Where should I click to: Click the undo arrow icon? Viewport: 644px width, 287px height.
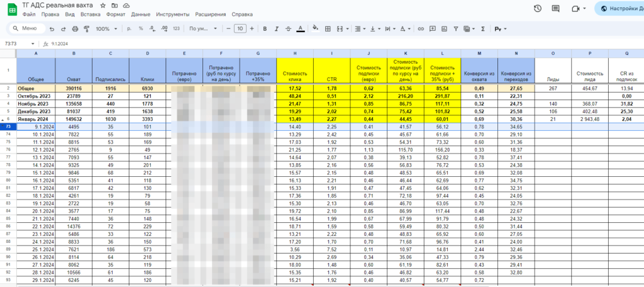point(52,29)
